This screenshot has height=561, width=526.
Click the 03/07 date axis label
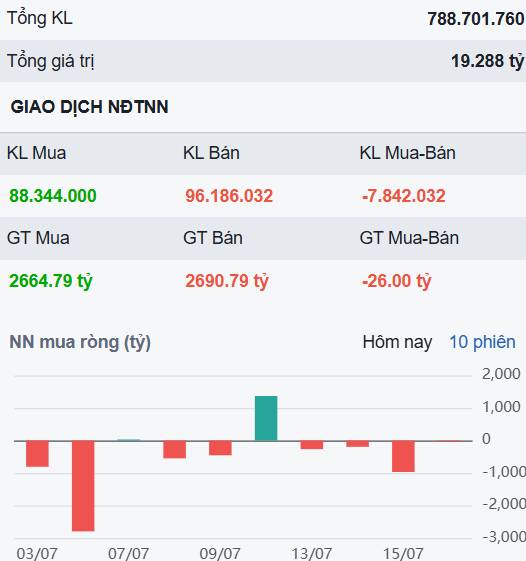(37, 553)
